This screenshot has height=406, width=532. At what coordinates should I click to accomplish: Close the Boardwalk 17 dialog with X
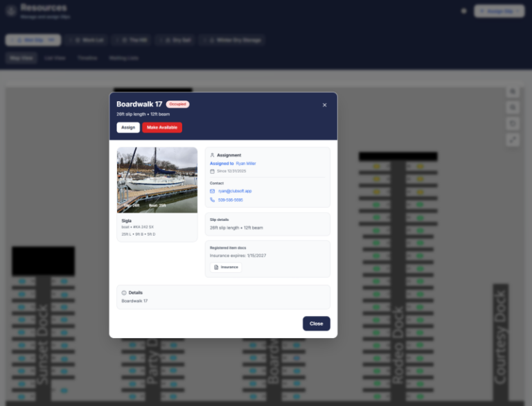(324, 105)
